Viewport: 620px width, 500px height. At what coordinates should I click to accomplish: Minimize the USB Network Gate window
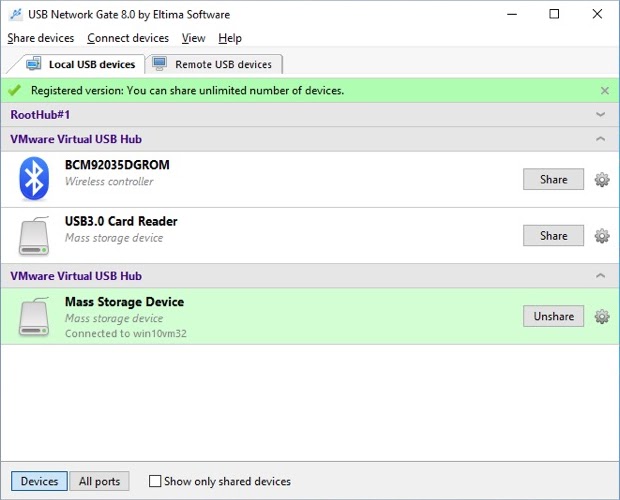(512, 14)
